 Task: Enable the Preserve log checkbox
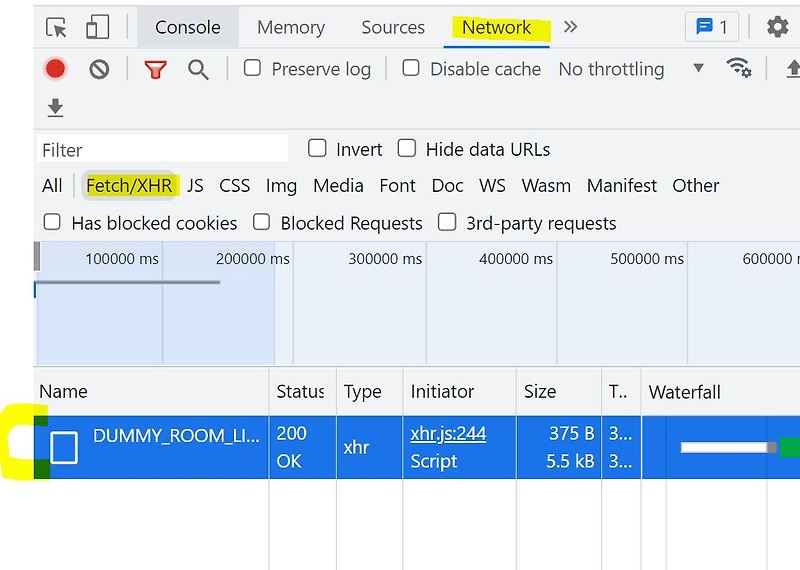[x=252, y=68]
